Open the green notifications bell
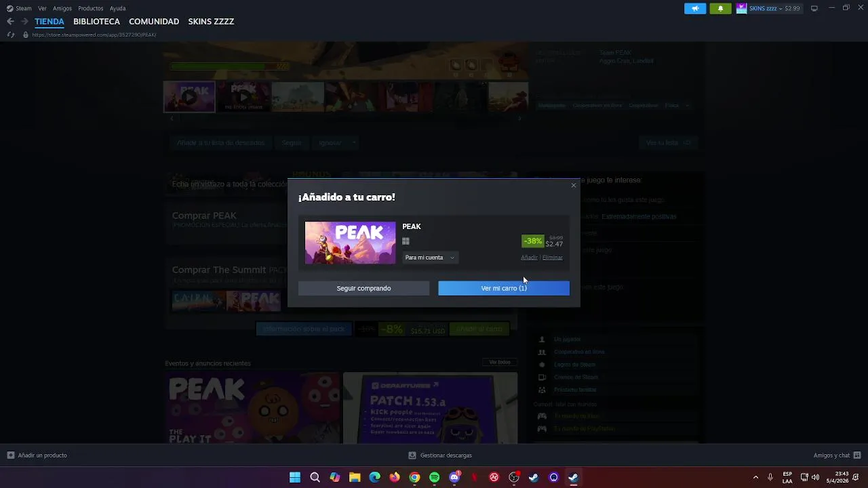 (720, 8)
